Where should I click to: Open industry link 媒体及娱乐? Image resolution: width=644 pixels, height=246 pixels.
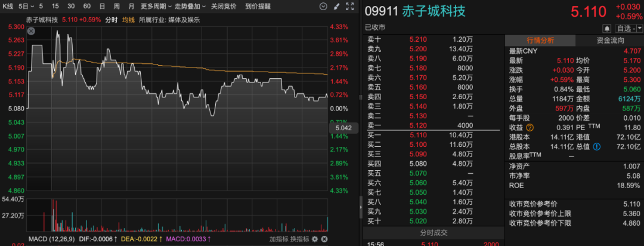[x=184, y=19]
